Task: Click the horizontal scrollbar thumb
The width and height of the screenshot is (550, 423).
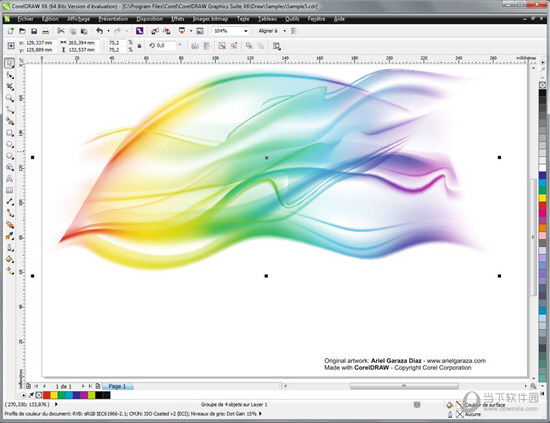Action: tap(404, 386)
